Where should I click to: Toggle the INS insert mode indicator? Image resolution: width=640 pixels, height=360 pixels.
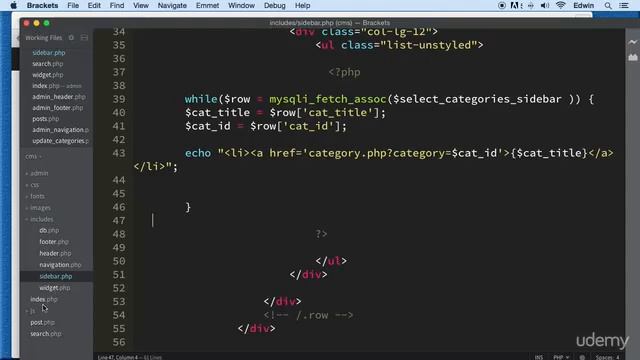[539, 357]
